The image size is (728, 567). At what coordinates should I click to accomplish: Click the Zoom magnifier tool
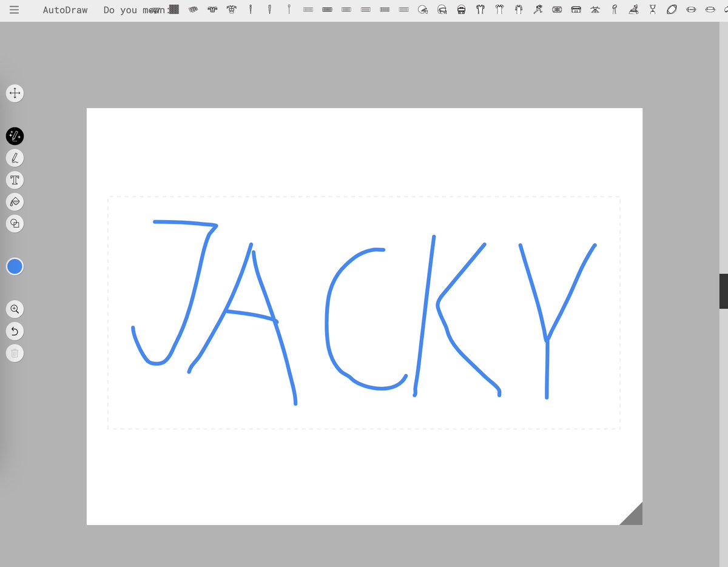coord(15,309)
